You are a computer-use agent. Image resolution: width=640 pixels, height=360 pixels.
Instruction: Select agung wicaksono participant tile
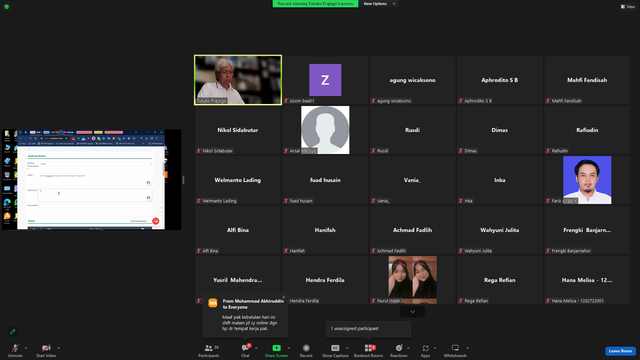(412, 80)
